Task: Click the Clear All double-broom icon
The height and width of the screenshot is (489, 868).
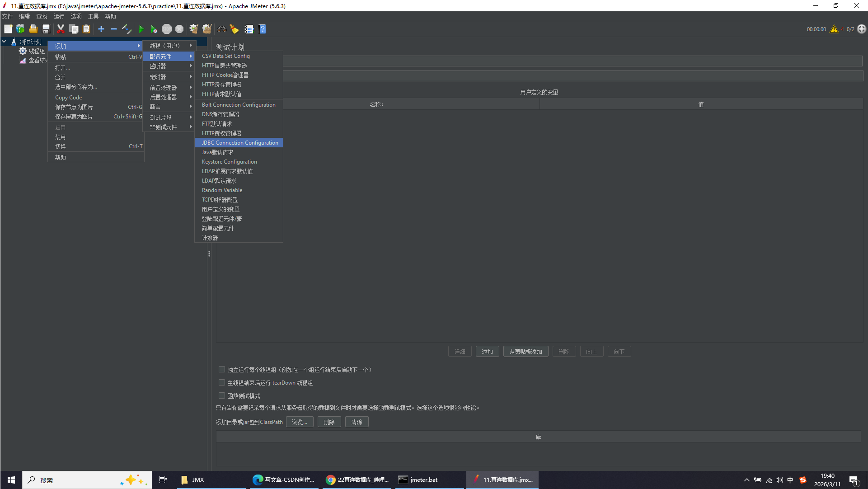Action: pyautogui.click(x=207, y=29)
